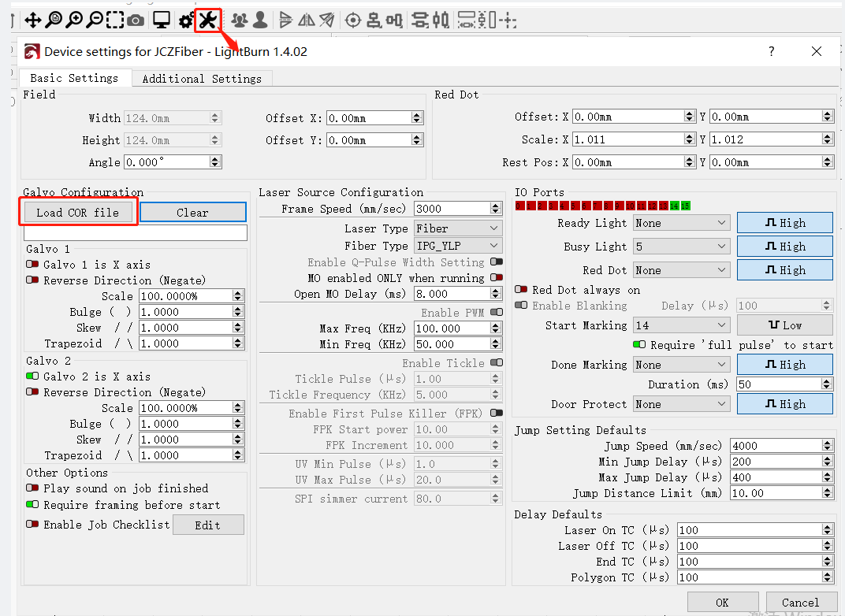Click the Clear COR file button
845x616 pixels.
pyautogui.click(x=193, y=212)
